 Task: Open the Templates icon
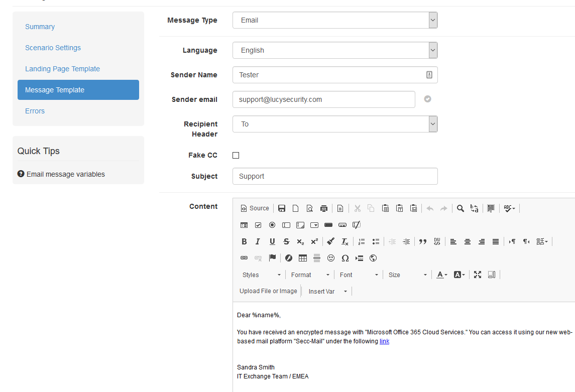click(x=340, y=208)
